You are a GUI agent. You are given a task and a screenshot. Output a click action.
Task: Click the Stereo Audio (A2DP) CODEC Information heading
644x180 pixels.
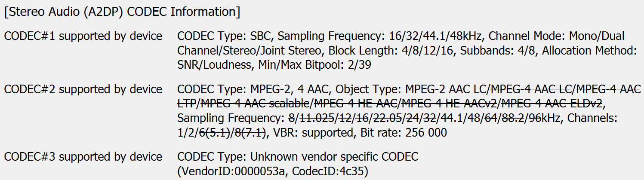[122, 11]
